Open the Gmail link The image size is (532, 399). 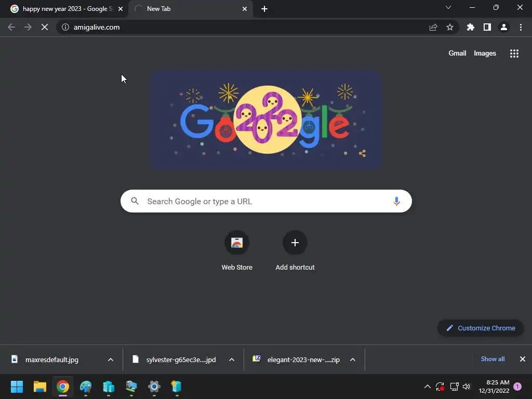457,54
